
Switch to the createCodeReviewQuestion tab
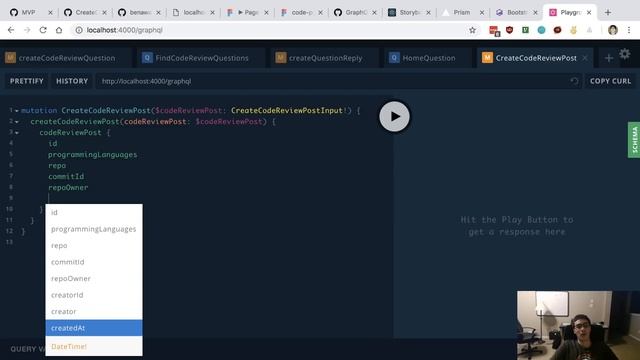click(65, 58)
